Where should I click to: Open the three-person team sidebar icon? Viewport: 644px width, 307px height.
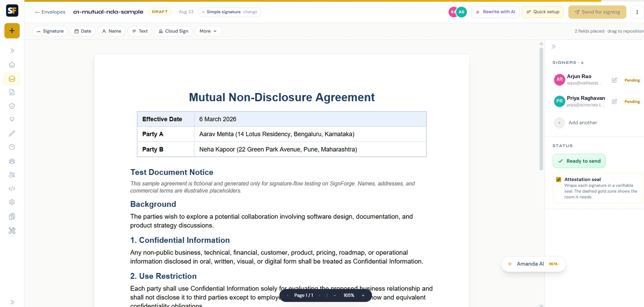[x=12, y=161]
